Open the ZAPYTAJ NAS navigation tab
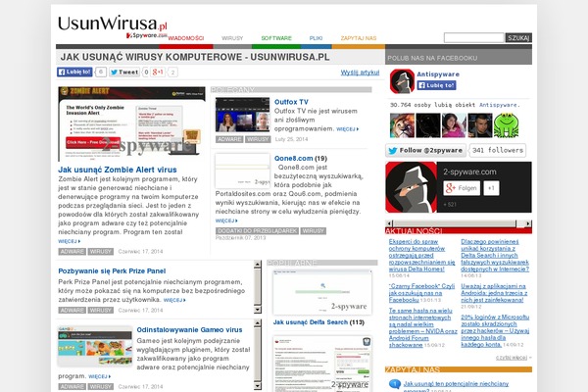588x392 pixels. click(359, 38)
